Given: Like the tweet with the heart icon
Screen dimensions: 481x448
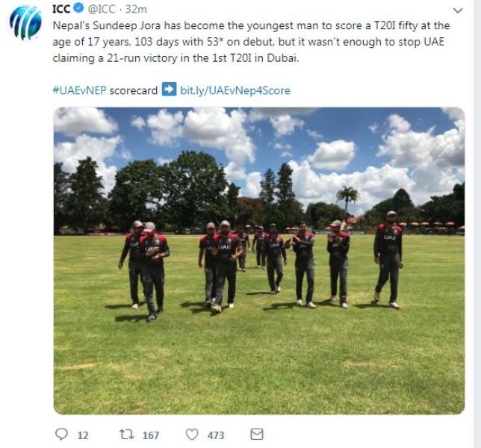Looking at the screenshot, I should tap(192, 435).
